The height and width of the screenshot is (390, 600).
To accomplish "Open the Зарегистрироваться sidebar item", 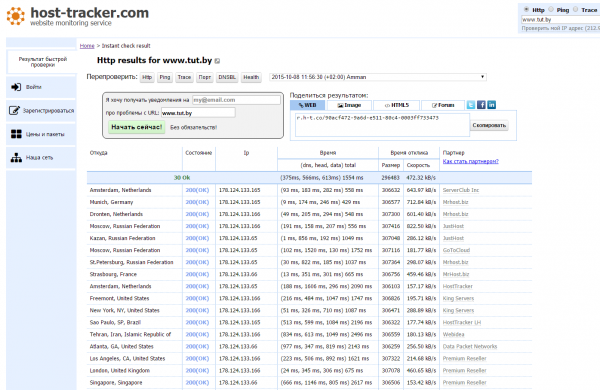I will point(41,111).
